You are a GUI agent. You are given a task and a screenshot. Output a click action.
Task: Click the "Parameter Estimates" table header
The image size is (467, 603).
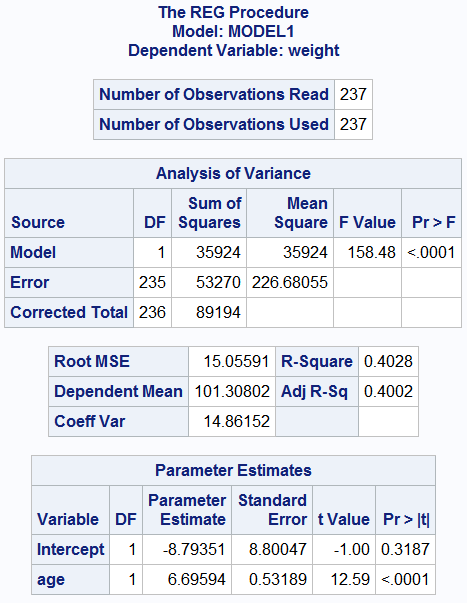click(233, 470)
